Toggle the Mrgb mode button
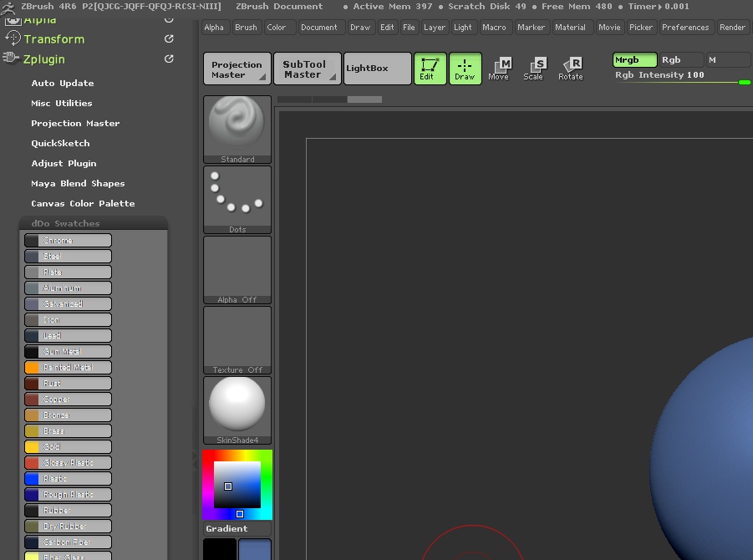Viewport: 753px width, 560px height. [x=635, y=60]
